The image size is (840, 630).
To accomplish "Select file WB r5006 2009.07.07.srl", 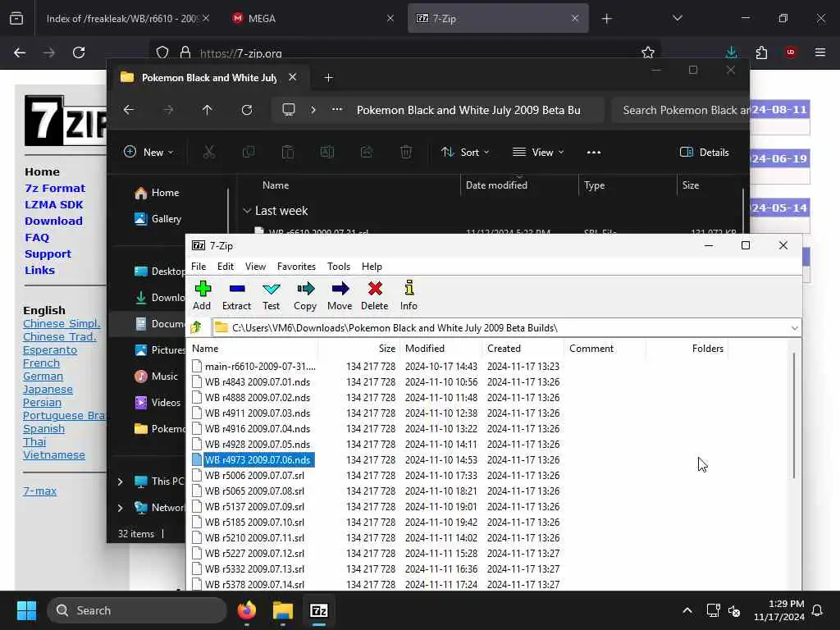I will (254, 475).
